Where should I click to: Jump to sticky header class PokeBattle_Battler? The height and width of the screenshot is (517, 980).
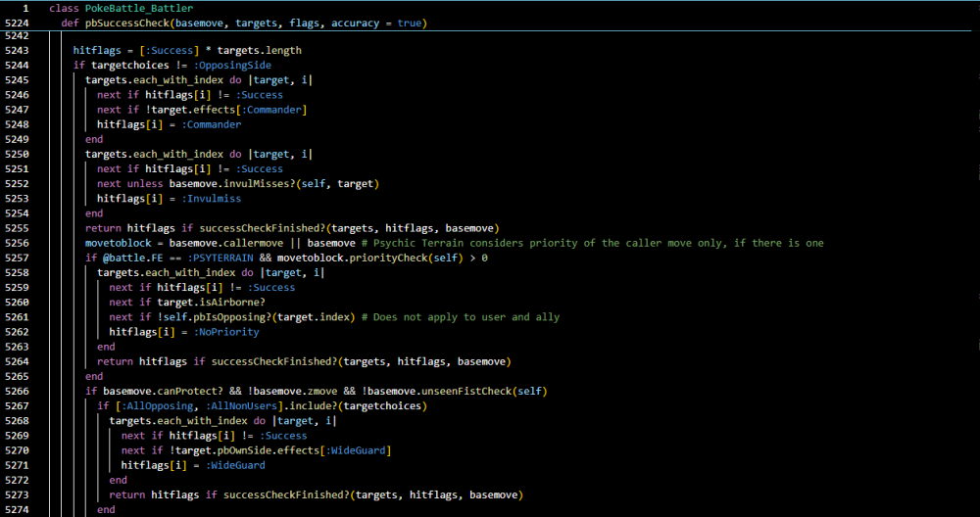click(x=121, y=9)
